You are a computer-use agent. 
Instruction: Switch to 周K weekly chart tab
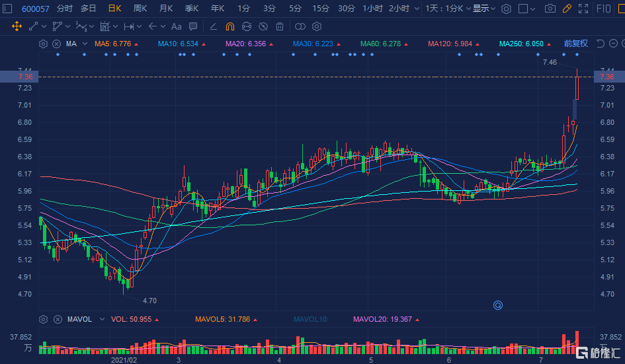(x=140, y=9)
